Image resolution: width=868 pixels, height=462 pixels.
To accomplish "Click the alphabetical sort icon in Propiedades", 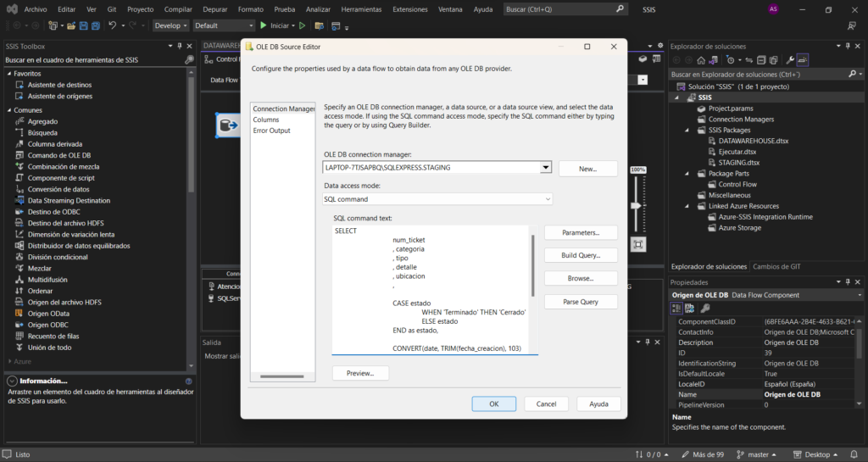I will click(691, 308).
